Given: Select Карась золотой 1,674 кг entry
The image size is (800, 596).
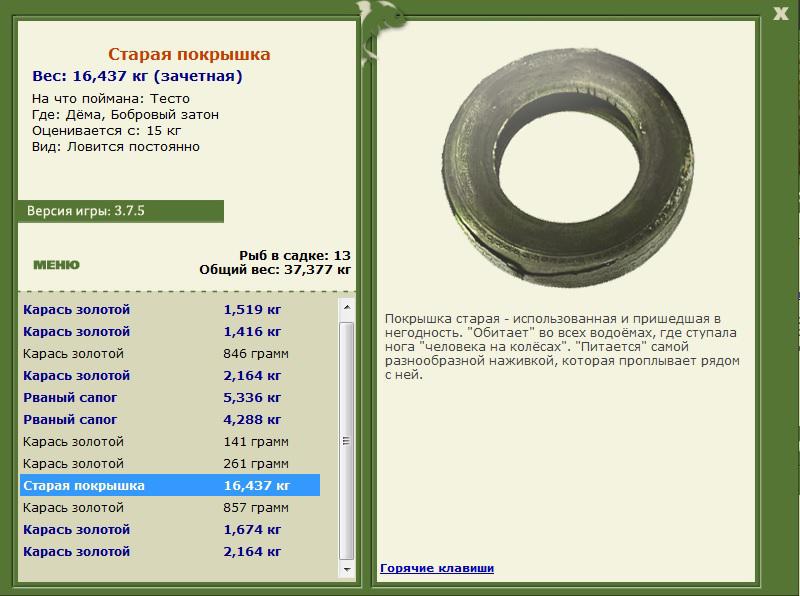Looking at the screenshot, I should click(170, 529).
